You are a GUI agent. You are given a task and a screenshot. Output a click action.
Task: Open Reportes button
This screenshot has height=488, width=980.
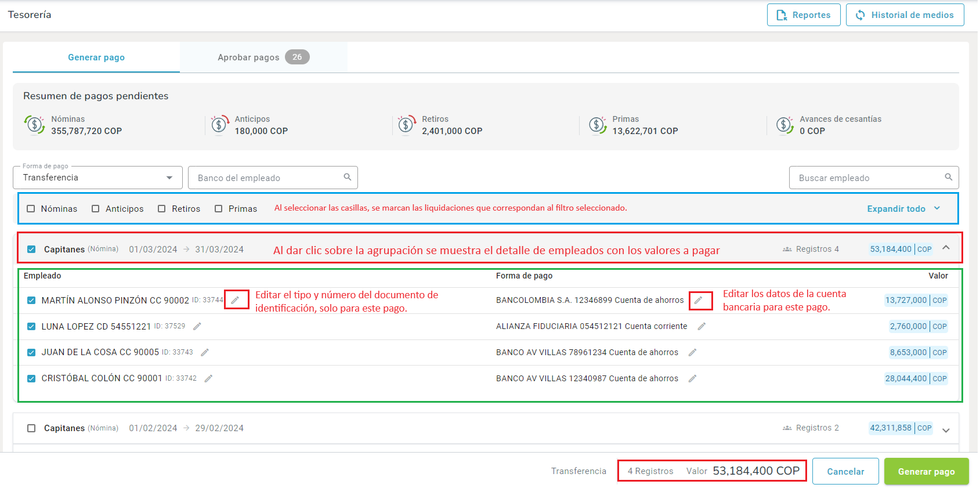click(804, 15)
